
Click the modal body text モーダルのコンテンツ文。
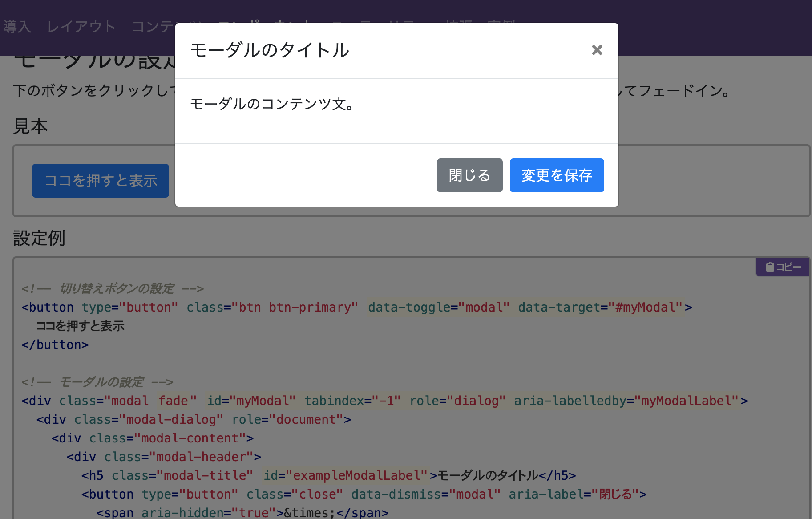272,104
